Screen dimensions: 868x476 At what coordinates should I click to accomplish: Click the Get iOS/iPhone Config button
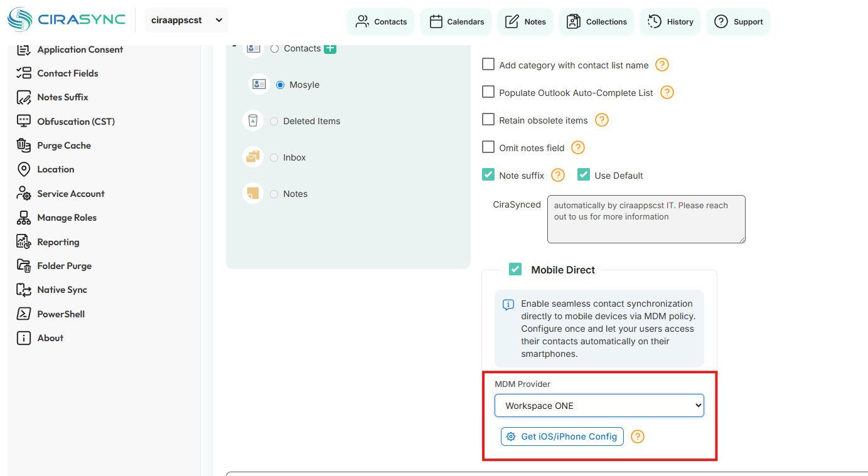(x=562, y=436)
